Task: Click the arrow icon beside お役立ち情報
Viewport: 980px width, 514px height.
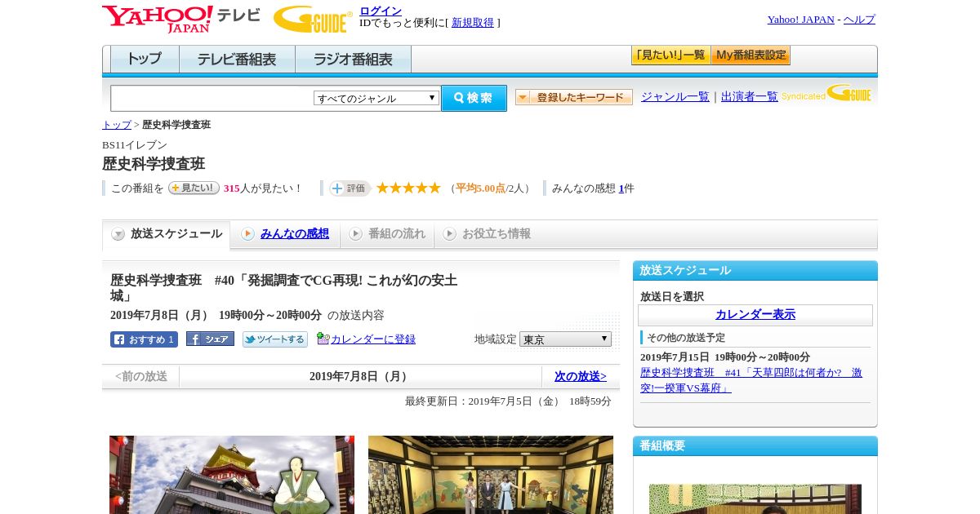Action: coord(449,234)
